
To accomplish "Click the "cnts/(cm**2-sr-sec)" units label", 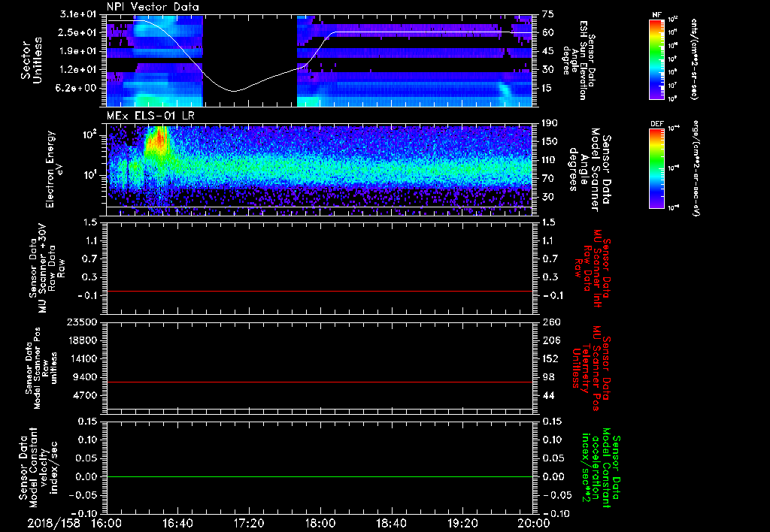I will pos(694,59).
